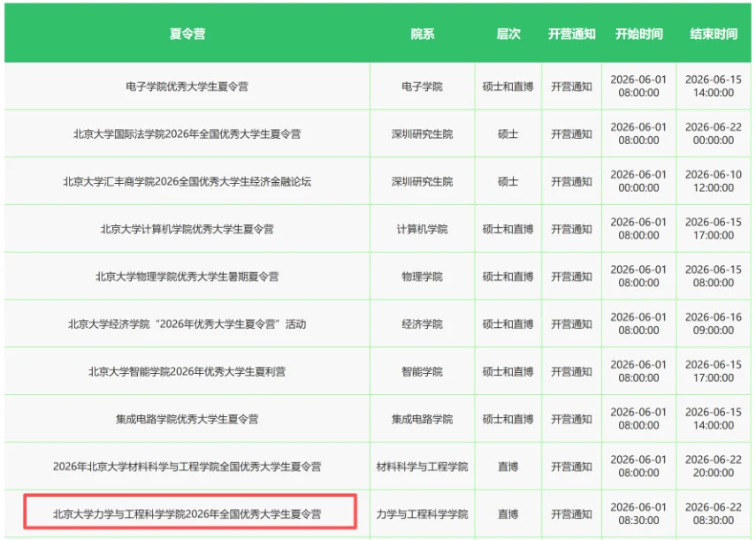This screenshot has height=540, width=756.
Task: View 开营通知 for 国际法学院 row
Action: [572, 134]
